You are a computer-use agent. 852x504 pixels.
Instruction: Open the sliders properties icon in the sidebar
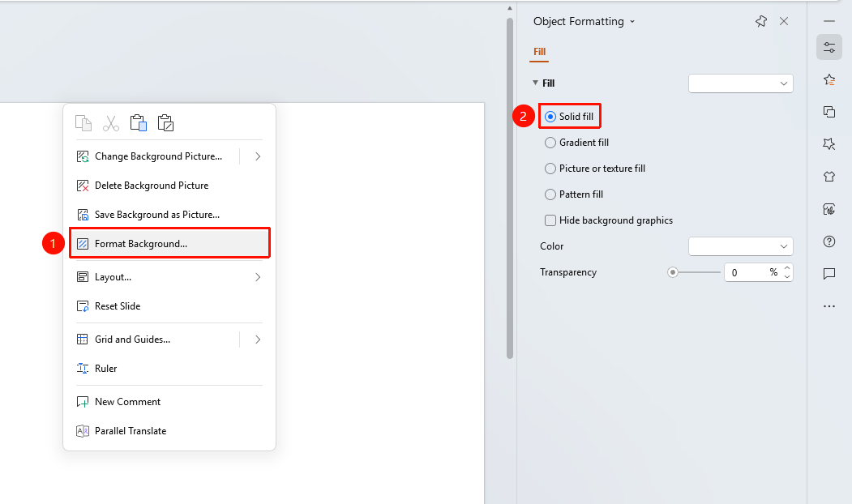pos(829,47)
